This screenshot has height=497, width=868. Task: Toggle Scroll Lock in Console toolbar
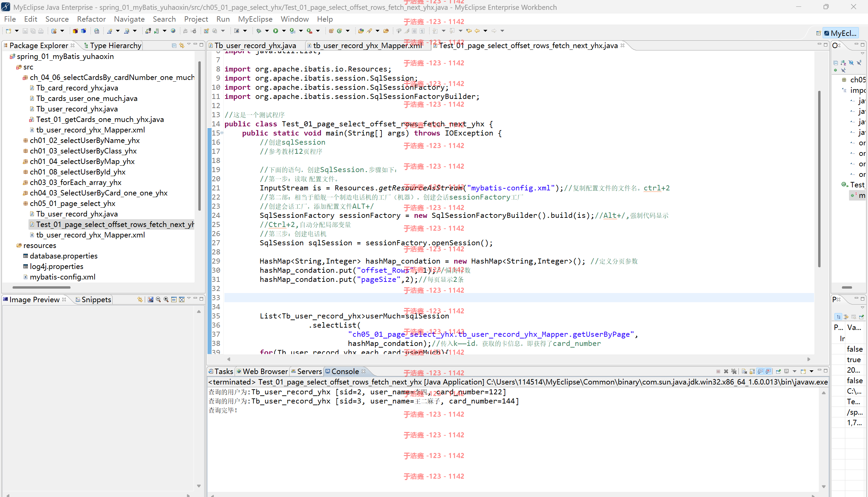(x=752, y=371)
